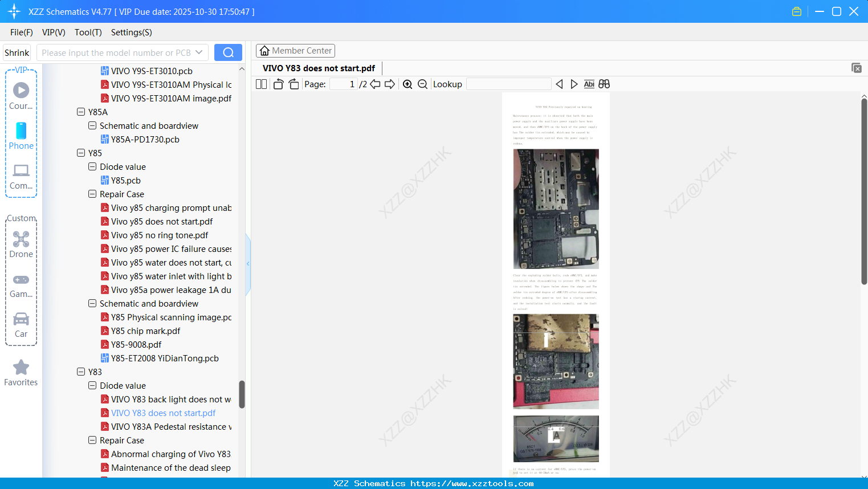Image resolution: width=868 pixels, height=489 pixels.
Task: Click the Lookup text field
Action: point(509,84)
